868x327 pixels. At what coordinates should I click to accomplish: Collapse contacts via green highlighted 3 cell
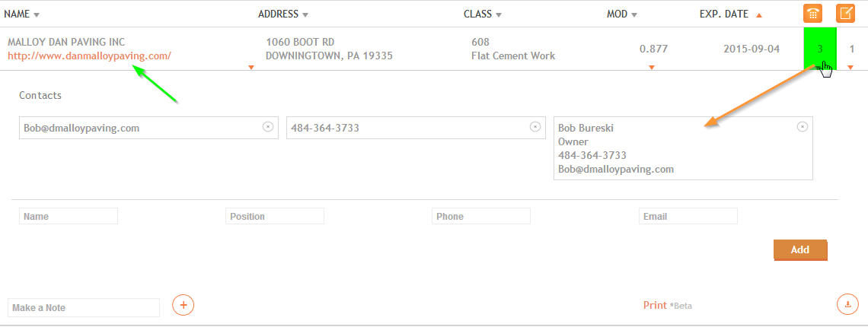point(820,49)
